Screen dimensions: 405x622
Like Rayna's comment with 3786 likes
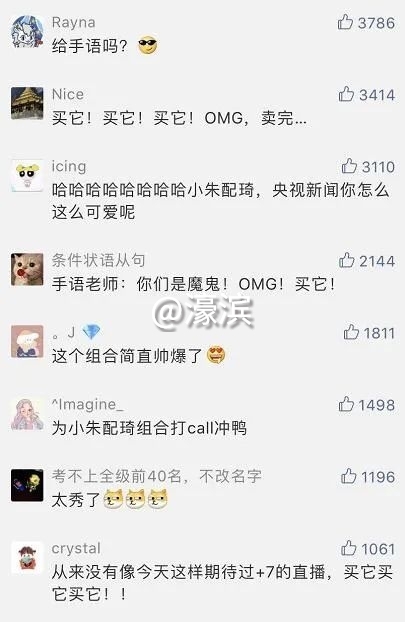coord(345,22)
